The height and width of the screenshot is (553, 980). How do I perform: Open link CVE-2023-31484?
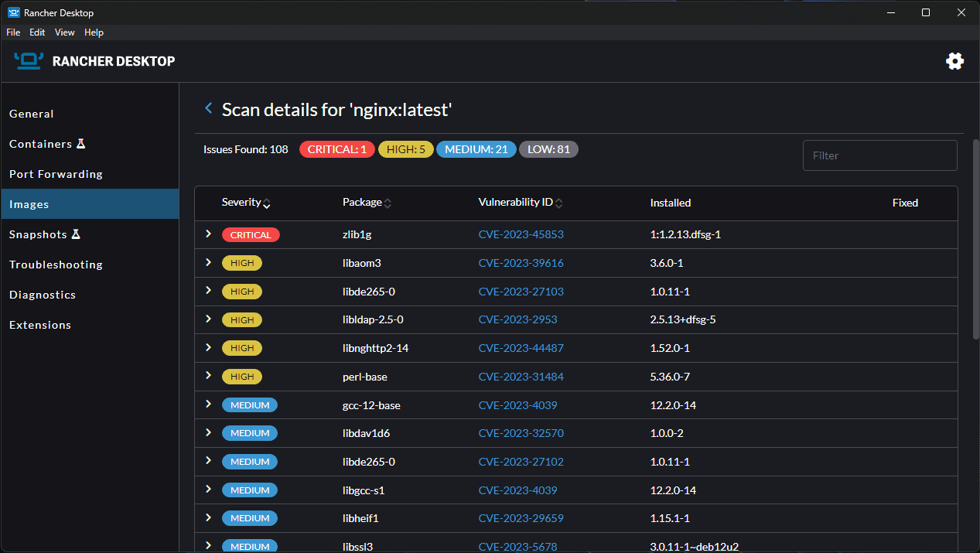tap(521, 377)
